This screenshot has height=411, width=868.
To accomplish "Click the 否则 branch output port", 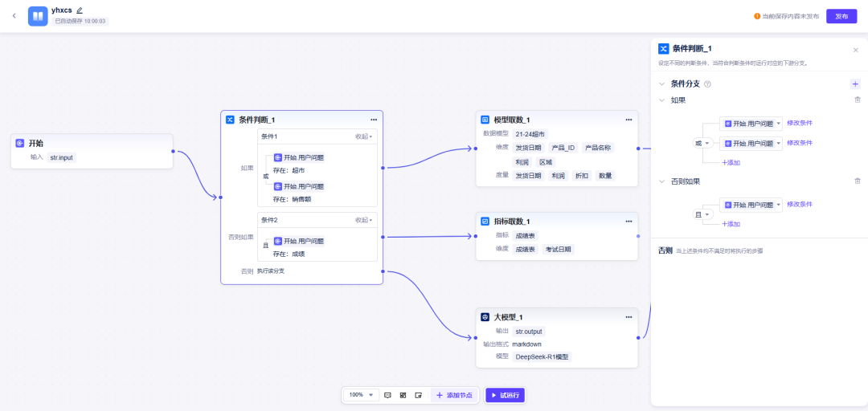I will coord(383,271).
